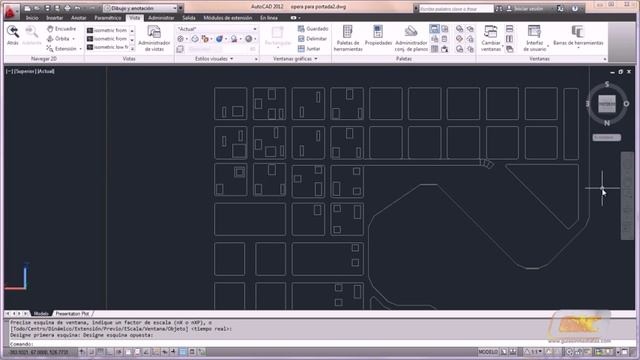
Task: Click the search keyword input field
Action: tap(456, 8)
